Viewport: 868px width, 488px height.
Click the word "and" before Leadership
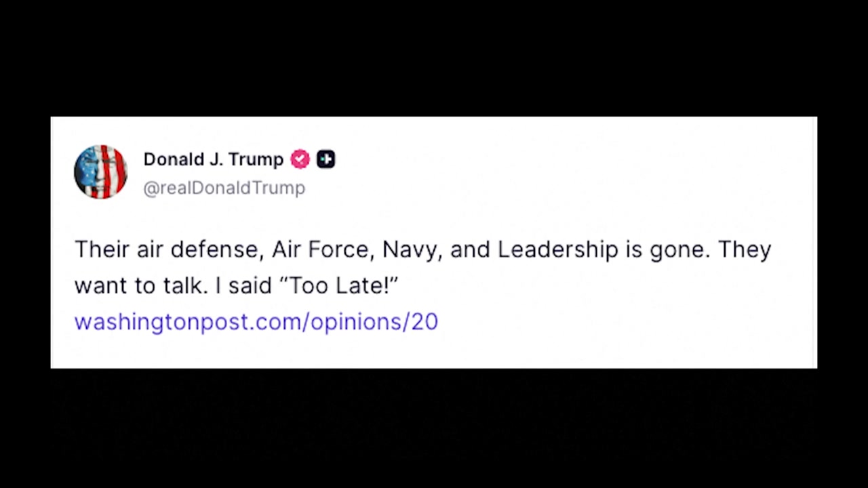pos(470,249)
